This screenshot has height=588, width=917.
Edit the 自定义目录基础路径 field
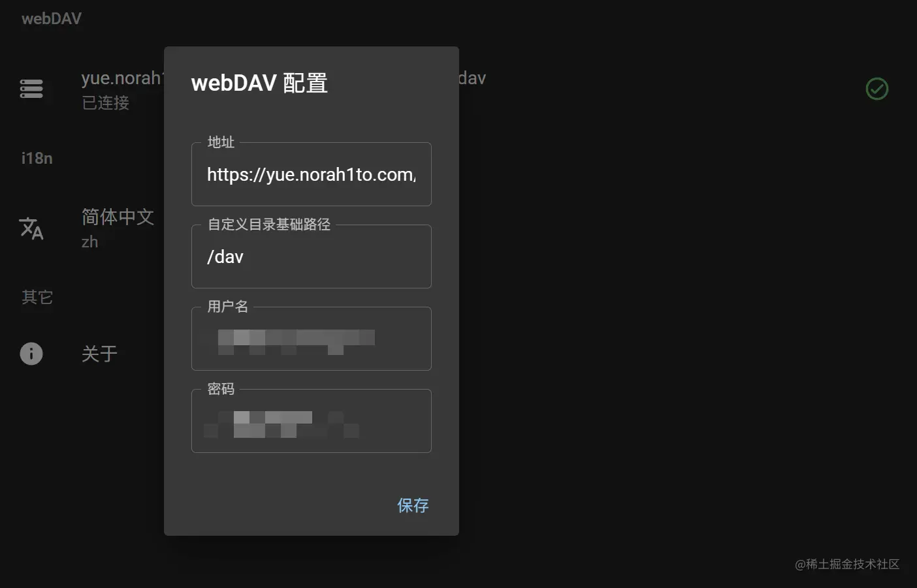tap(312, 256)
